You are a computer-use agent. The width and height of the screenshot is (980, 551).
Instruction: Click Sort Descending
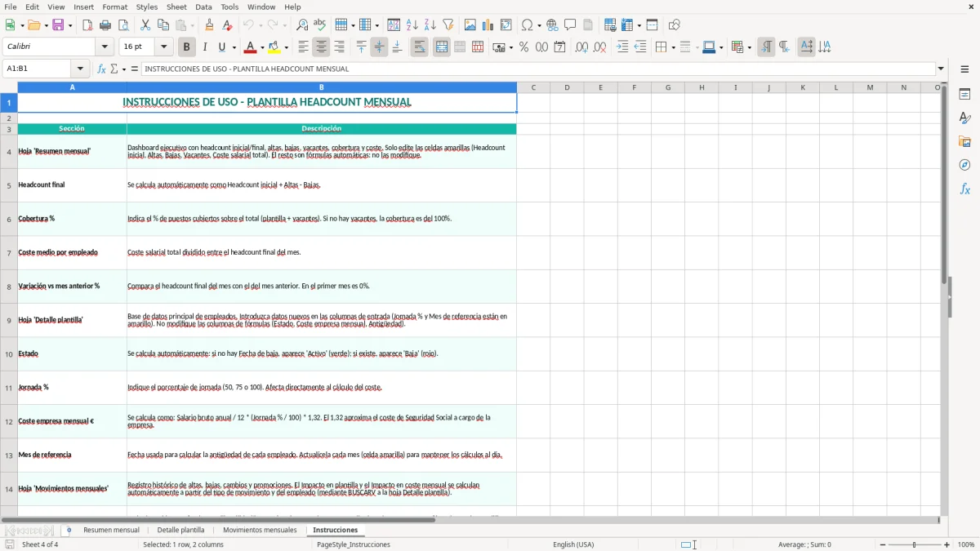(x=430, y=25)
